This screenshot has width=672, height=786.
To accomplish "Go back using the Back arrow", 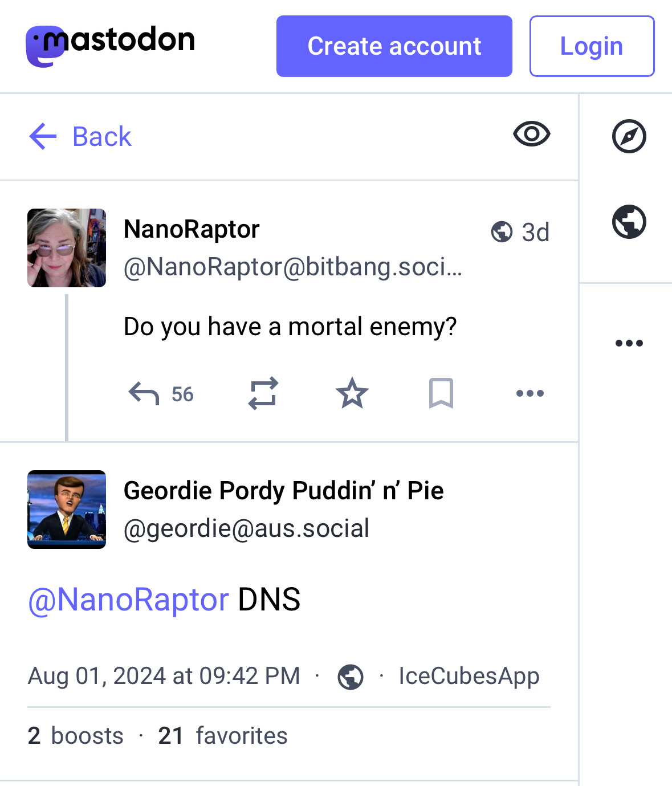I will pos(80,137).
